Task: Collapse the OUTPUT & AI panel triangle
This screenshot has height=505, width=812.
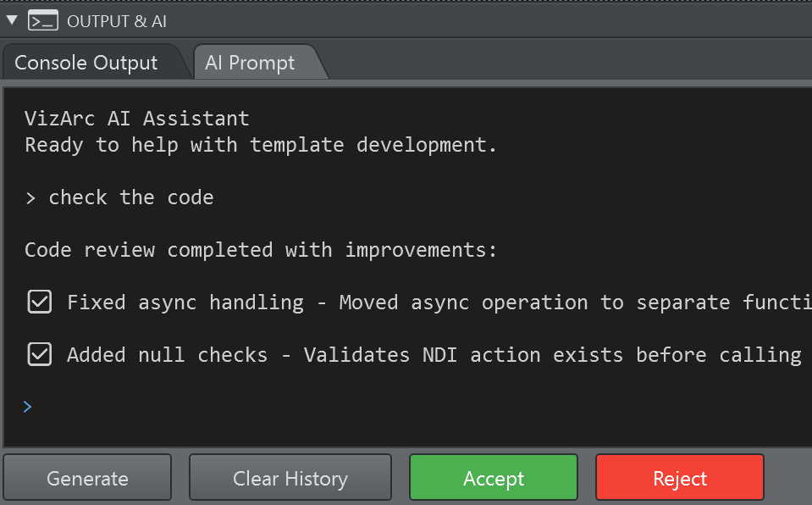Action: tap(11, 19)
